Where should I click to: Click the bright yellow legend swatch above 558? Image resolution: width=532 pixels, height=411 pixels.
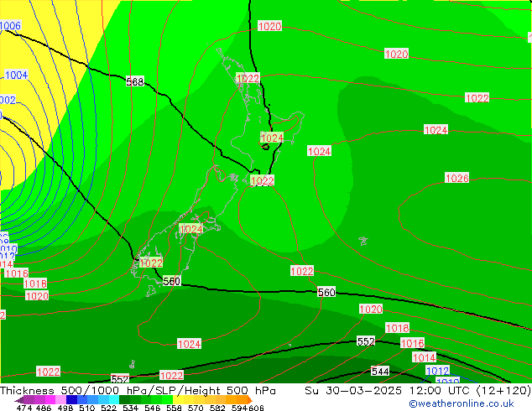(x=178, y=400)
